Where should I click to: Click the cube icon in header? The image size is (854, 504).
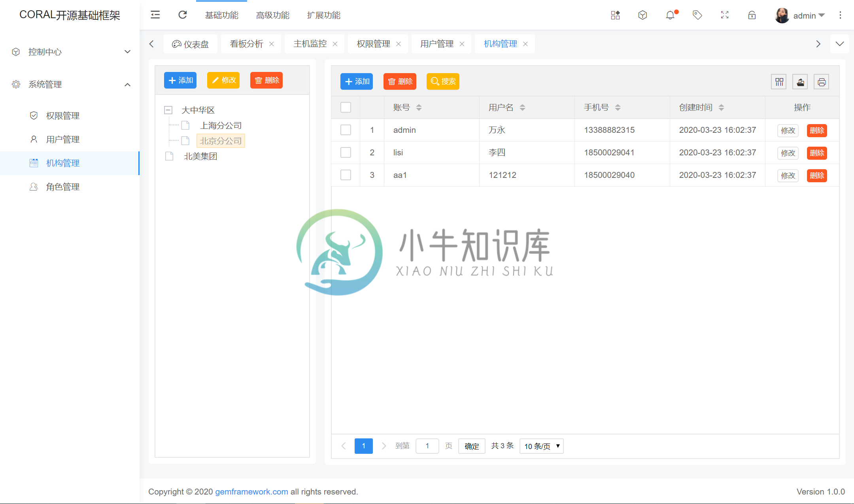tap(642, 15)
